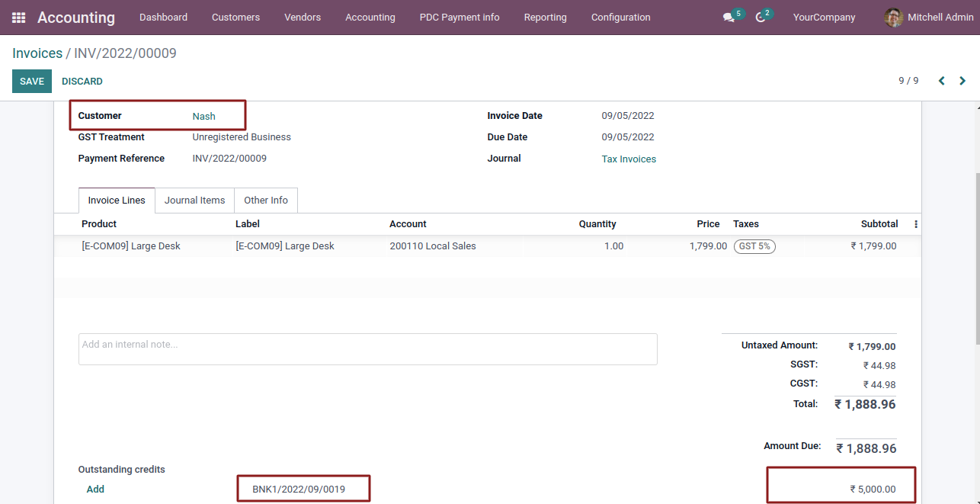Switch to the Journal Items tab
The width and height of the screenshot is (980, 504).
click(x=195, y=201)
